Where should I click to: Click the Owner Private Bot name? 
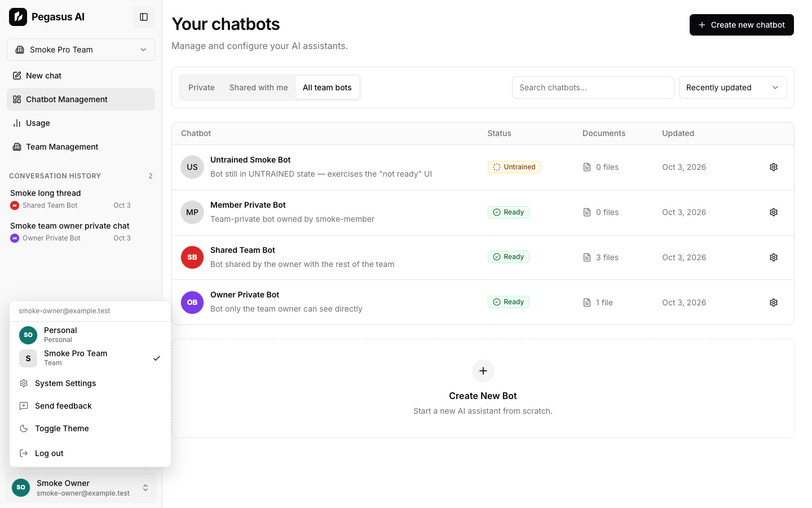245,295
